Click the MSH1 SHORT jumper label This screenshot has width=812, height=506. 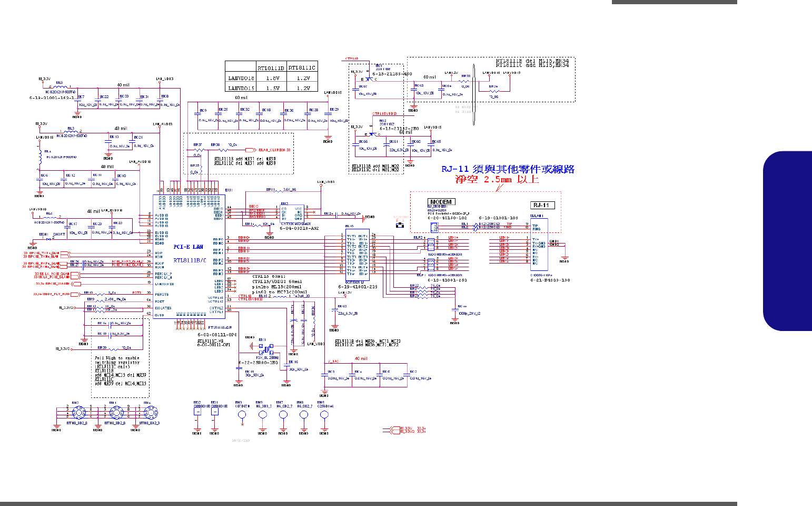(52, 235)
